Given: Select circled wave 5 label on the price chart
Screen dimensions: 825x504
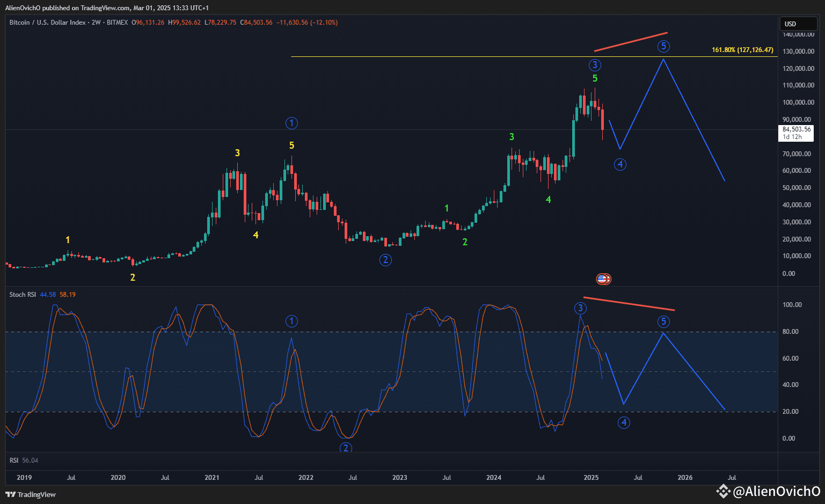Looking at the screenshot, I should pos(664,46).
